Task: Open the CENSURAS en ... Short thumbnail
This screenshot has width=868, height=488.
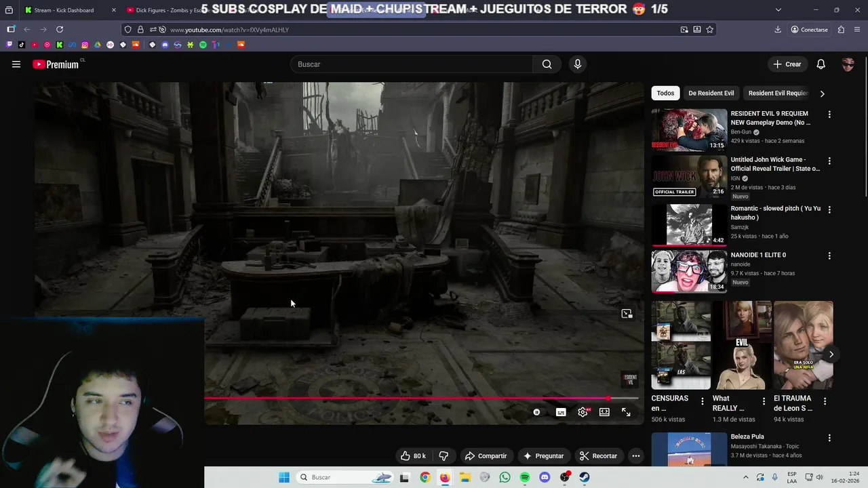Action: (681, 345)
